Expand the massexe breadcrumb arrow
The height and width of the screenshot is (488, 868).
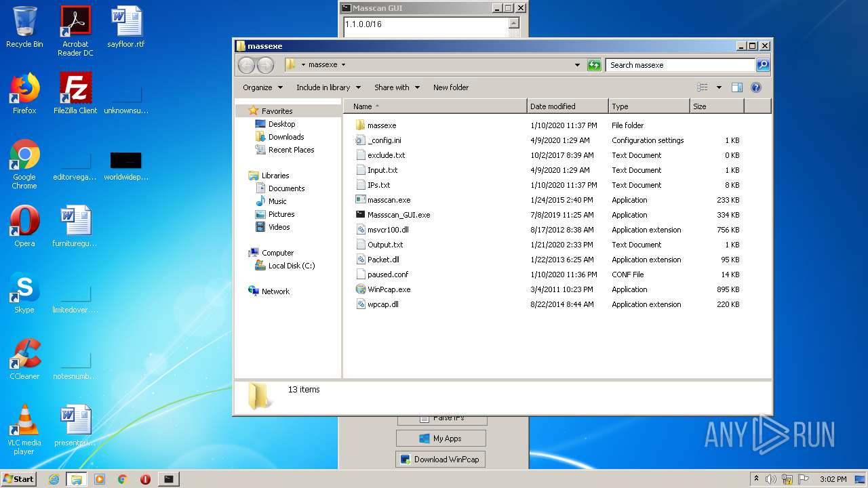click(343, 65)
